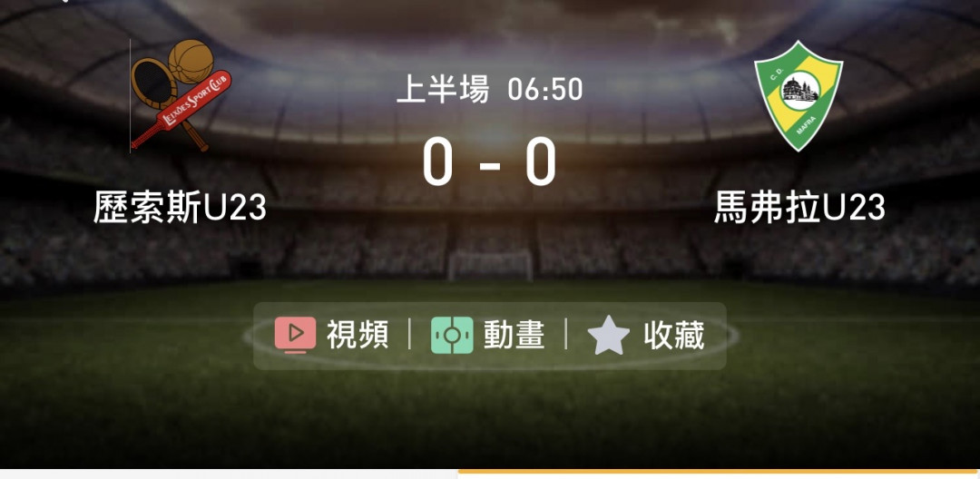Click the dash between the scores
Screen dimensions: 980x479
[490, 165]
